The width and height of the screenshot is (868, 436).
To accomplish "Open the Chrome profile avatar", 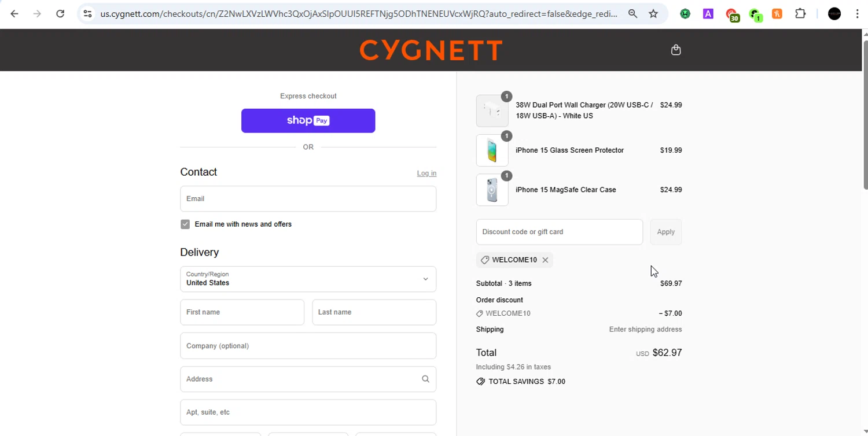I will click(834, 13).
